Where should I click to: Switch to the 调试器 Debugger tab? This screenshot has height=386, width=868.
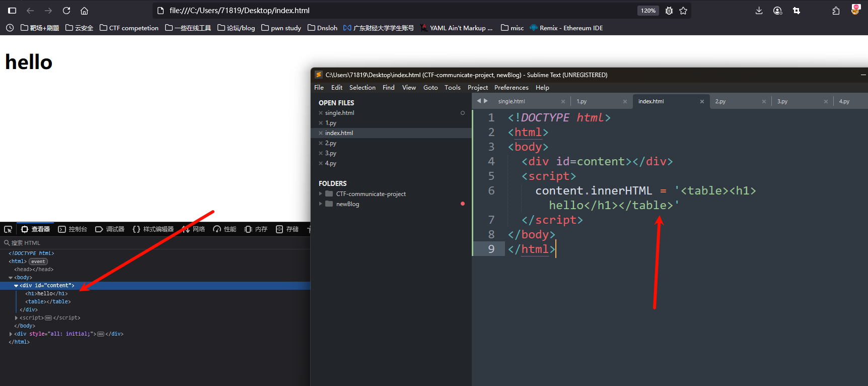[x=110, y=229]
